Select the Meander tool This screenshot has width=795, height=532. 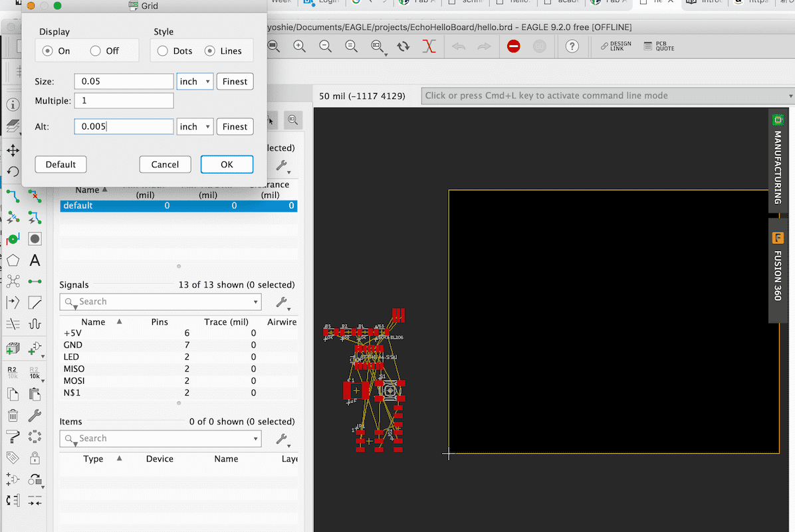point(35,323)
